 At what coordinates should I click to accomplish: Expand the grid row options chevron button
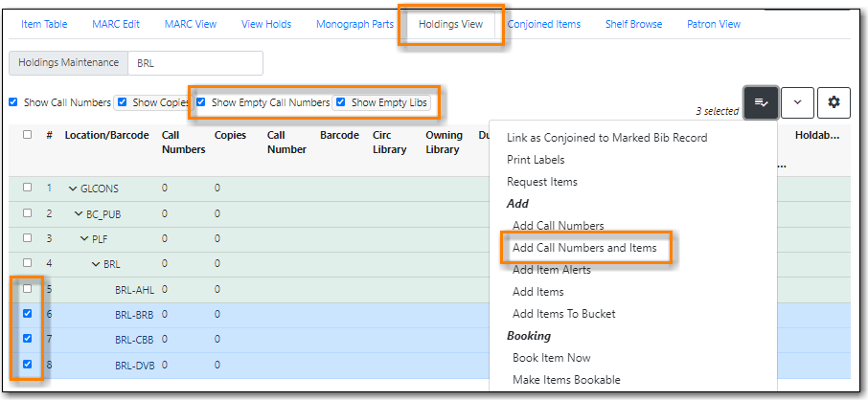coord(798,102)
